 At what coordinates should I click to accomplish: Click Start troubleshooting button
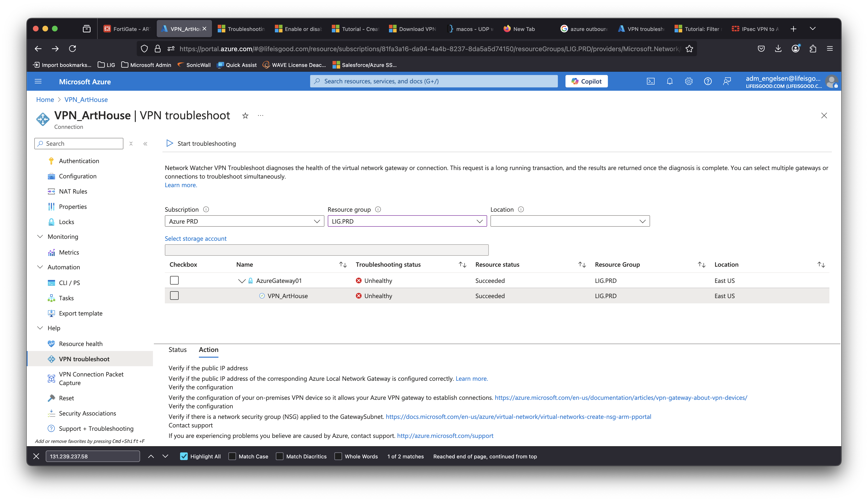click(x=201, y=144)
